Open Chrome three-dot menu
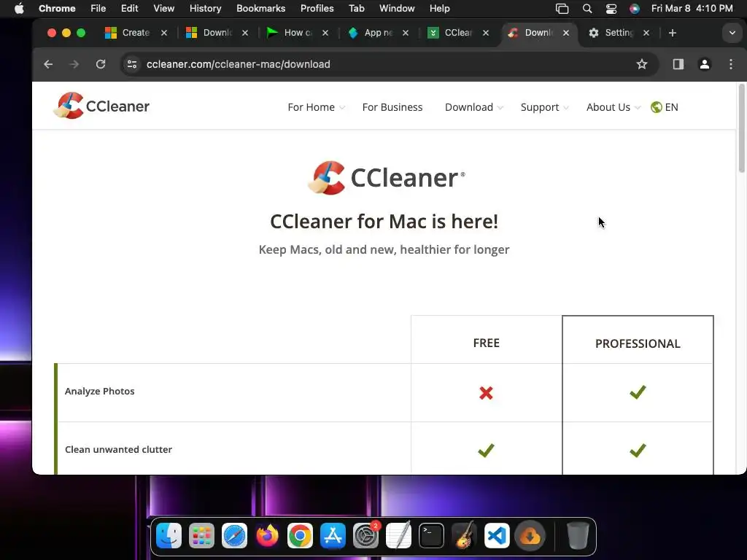Screen dimensions: 747x560 731,64
